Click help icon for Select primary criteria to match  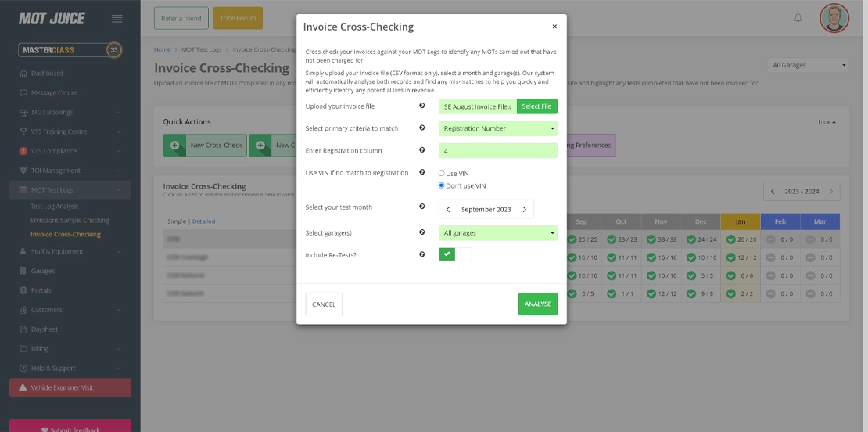pos(421,128)
